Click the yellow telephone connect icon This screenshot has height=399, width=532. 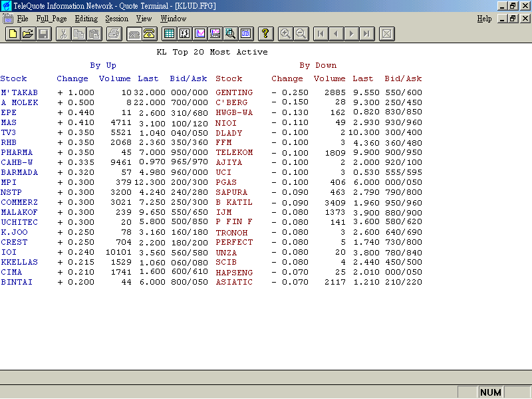click(149, 34)
